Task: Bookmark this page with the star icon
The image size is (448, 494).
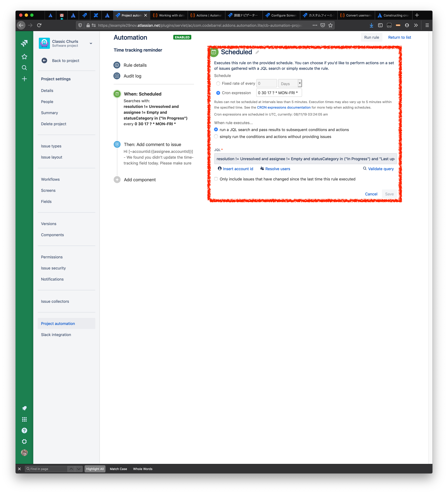Action: pyautogui.click(x=330, y=25)
